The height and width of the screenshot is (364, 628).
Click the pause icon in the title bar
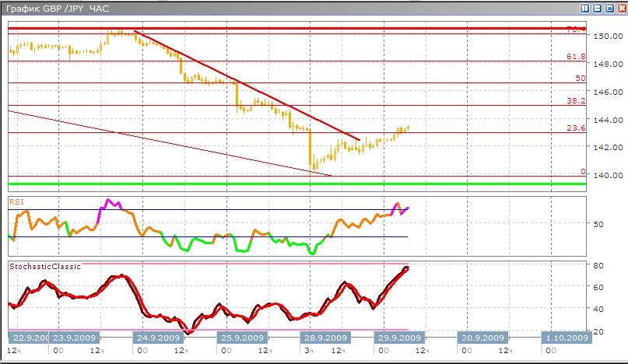(585, 9)
